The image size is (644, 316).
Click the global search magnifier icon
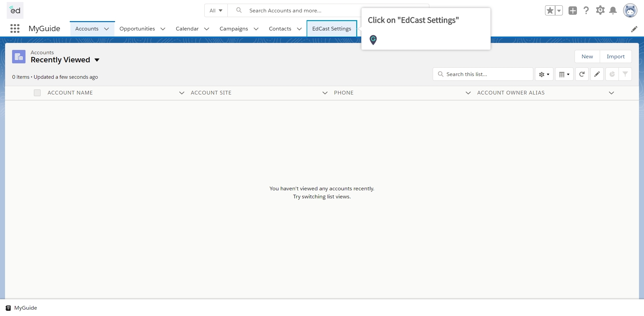pyautogui.click(x=239, y=10)
